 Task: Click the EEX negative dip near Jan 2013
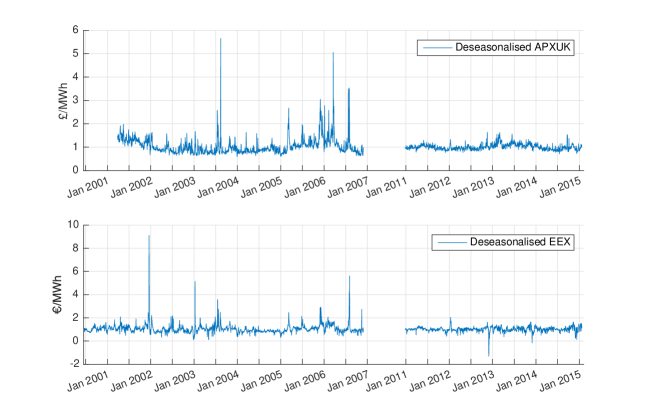click(x=489, y=355)
